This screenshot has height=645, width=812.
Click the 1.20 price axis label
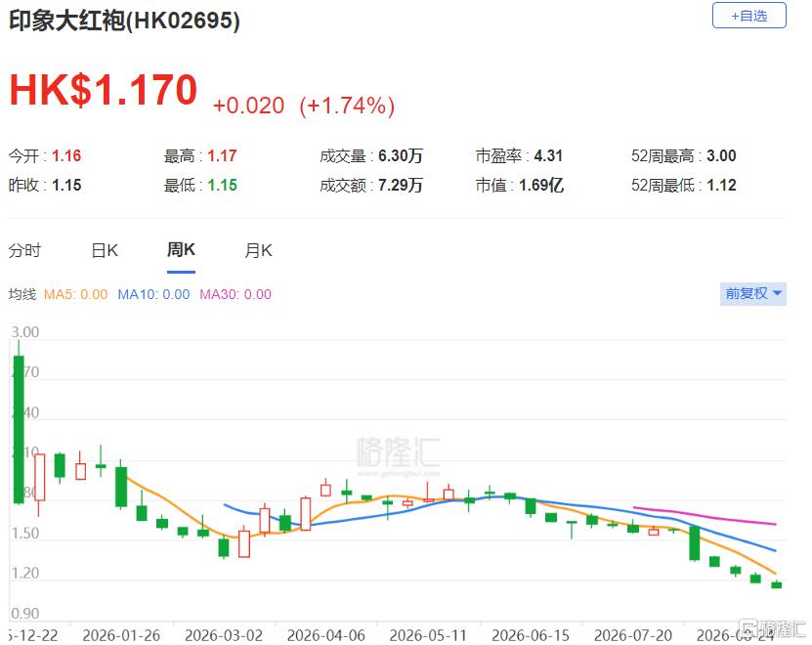coord(24,573)
